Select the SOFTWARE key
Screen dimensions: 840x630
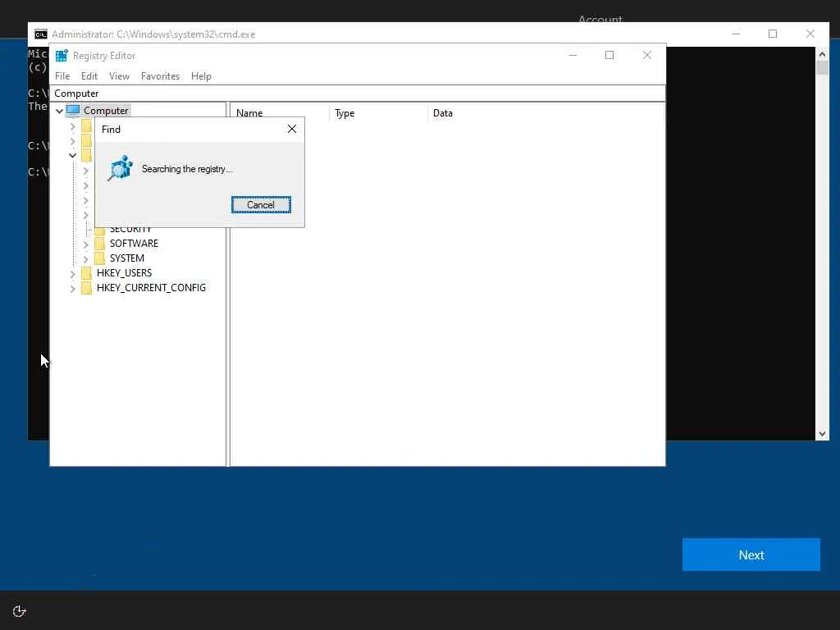[x=134, y=243]
